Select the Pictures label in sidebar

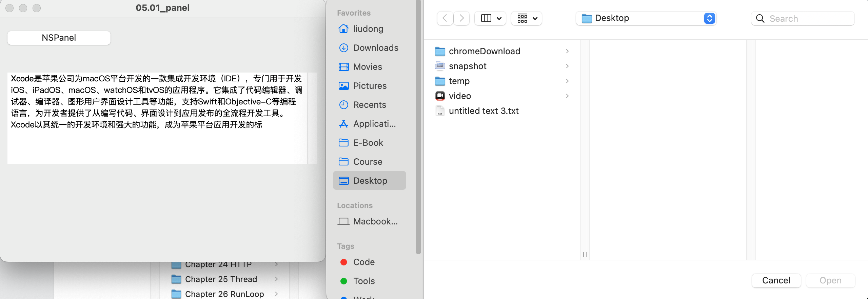tap(370, 86)
